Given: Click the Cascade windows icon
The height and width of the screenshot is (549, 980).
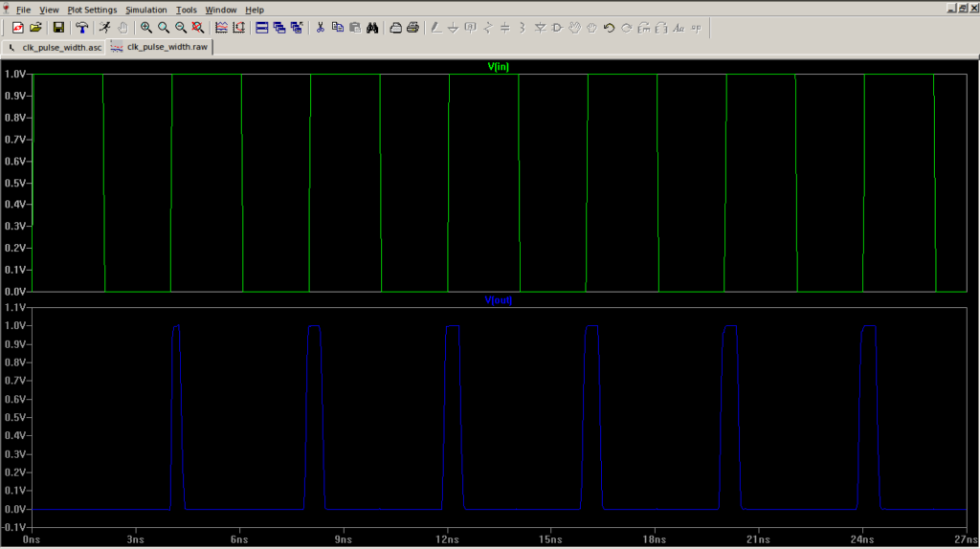Looking at the screenshot, I should (279, 28).
